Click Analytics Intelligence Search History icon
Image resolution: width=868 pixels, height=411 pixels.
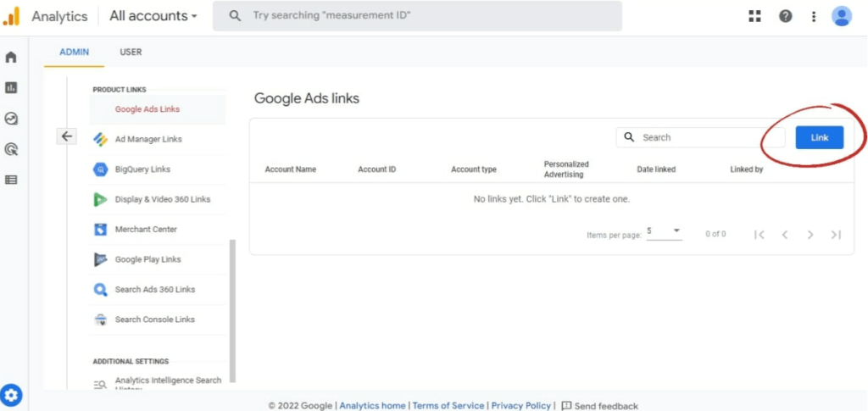pos(100,384)
